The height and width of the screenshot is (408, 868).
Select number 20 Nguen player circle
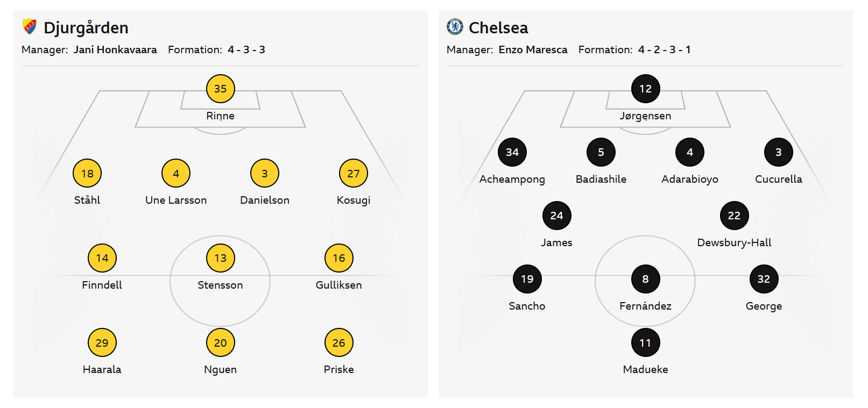pyautogui.click(x=220, y=343)
